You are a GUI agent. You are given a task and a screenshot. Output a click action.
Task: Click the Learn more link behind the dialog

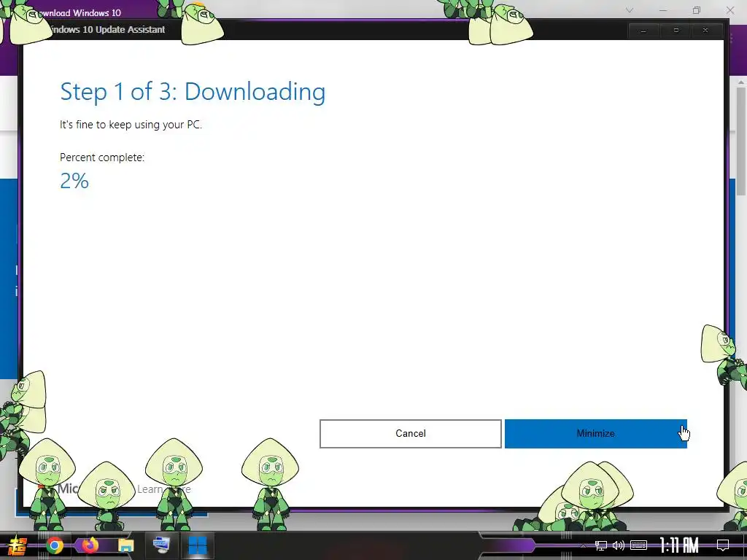pos(163,489)
